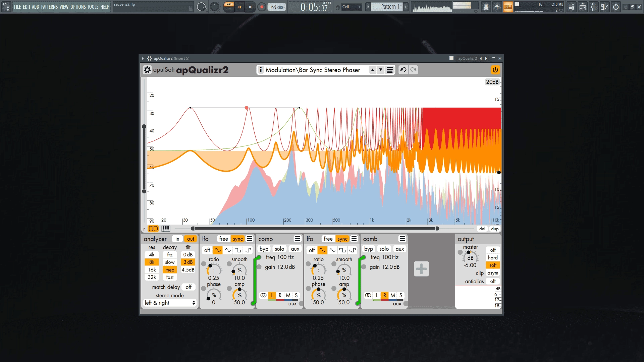
Task: Solo the second comb filter
Action: tap(384, 249)
